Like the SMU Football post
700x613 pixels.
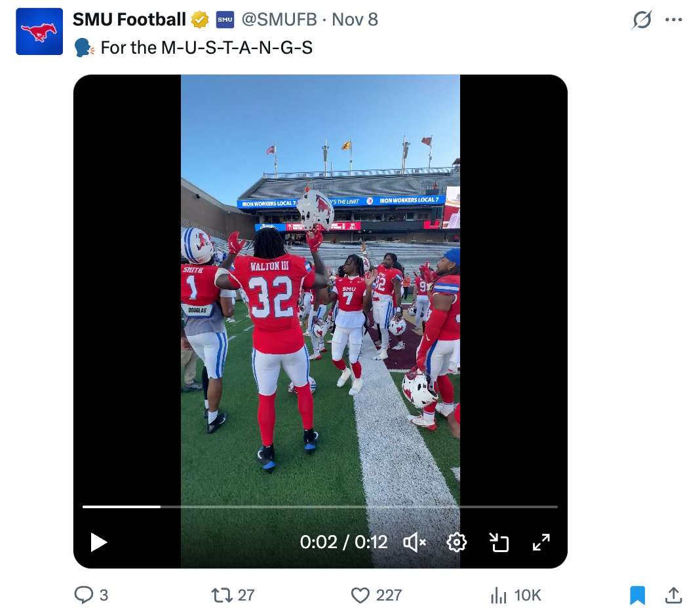pos(360,595)
